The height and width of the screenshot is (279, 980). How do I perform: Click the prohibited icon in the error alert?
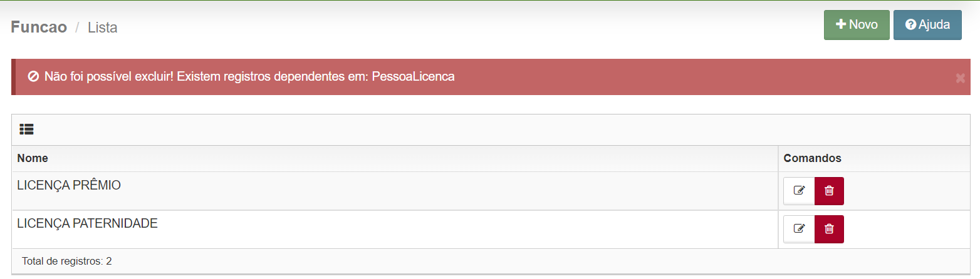click(x=34, y=76)
